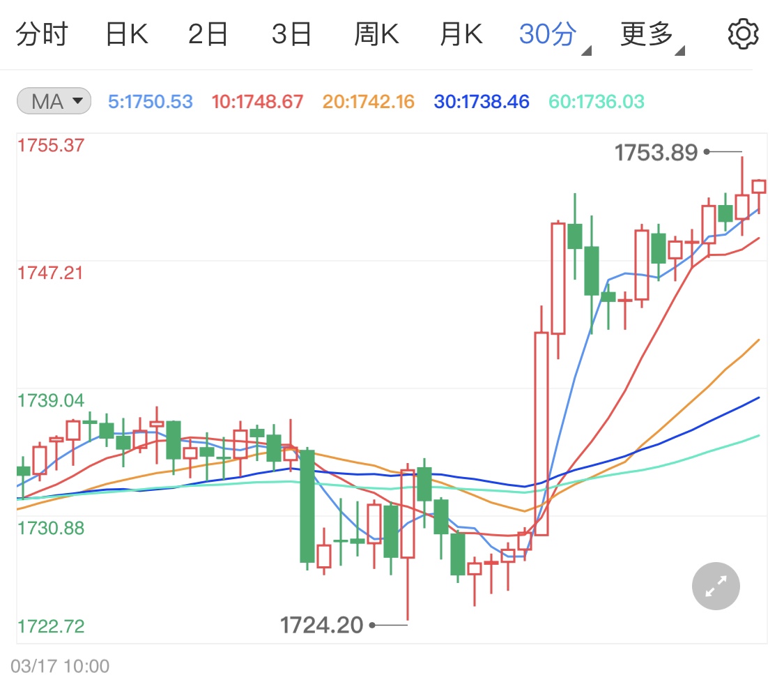Switch to 月K monthly chart tab
Image resolution: width=784 pixels, height=689 pixels.
461,34
